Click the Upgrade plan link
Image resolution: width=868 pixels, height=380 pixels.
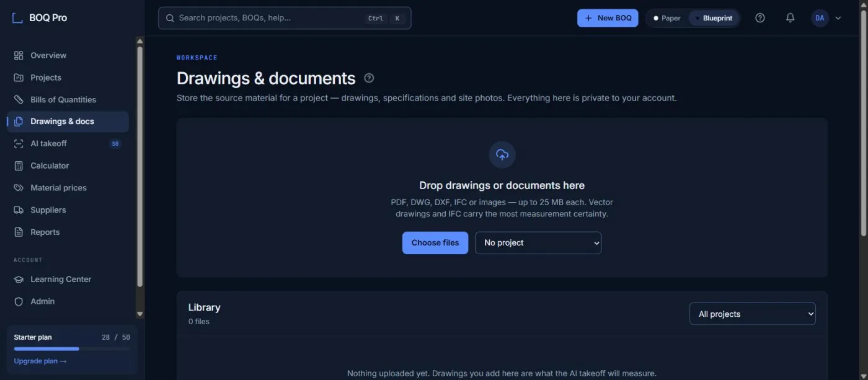click(x=40, y=361)
